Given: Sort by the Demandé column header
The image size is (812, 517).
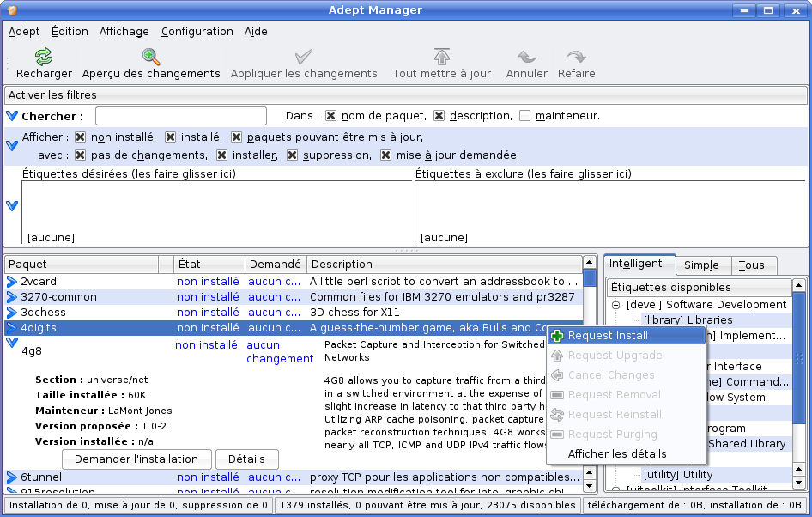Looking at the screenshot, I should 276,265.
